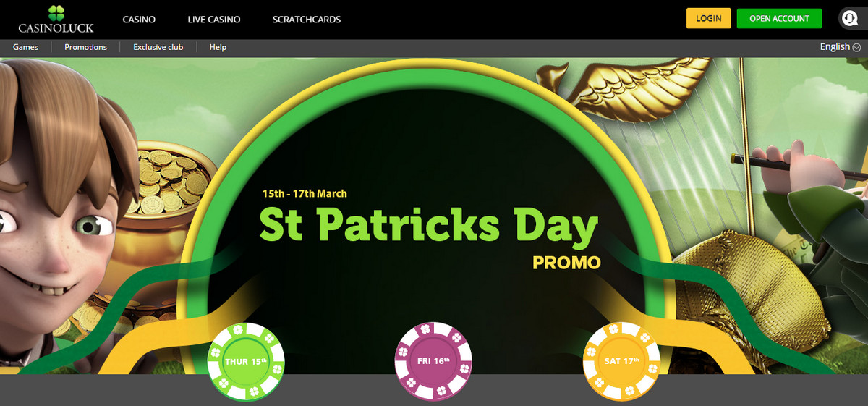This screenshot has height=406, width=868.
Task: Click the St Patricks Day banner title
Action: pyautogui.click(x=429, y=226)
